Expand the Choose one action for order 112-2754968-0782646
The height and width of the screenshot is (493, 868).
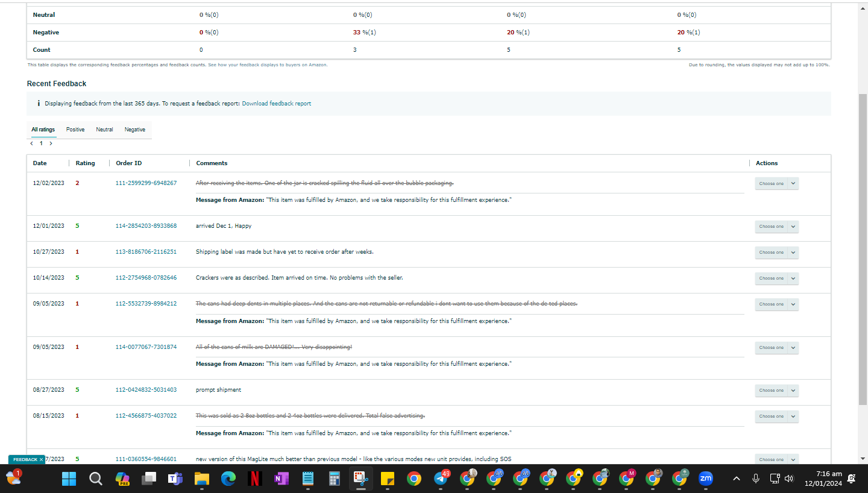point(776,278)
